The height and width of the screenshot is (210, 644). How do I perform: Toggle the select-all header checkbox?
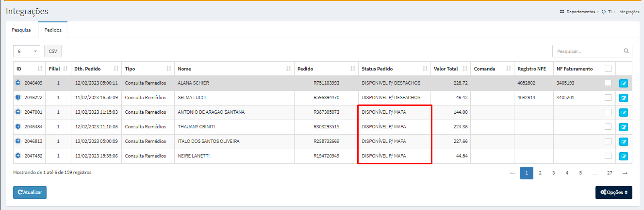[x=608, y=69]
